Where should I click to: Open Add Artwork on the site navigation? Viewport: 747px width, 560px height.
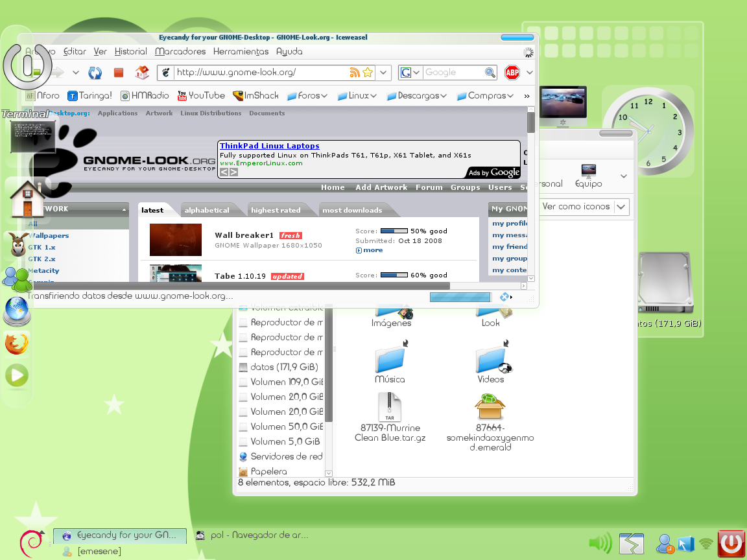click(x=381, y=187)
